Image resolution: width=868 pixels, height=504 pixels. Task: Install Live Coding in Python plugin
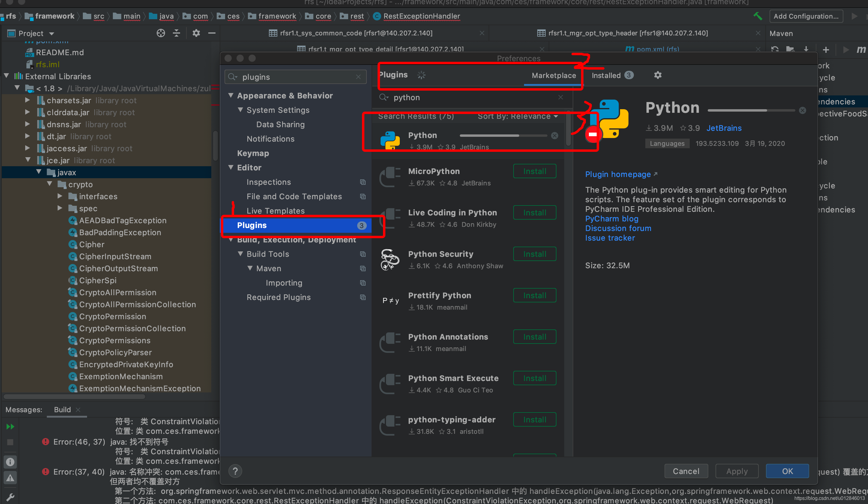535,212
